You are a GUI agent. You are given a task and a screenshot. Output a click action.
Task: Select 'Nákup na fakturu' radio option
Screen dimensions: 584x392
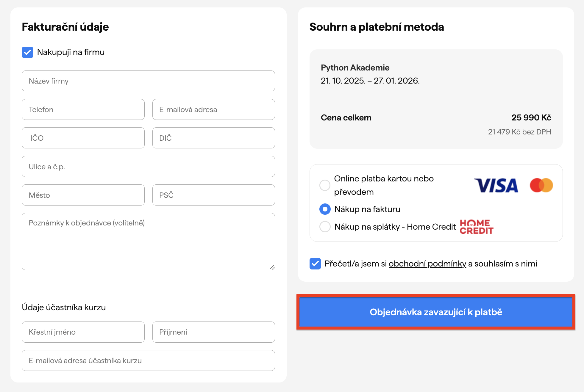[325, 209]
